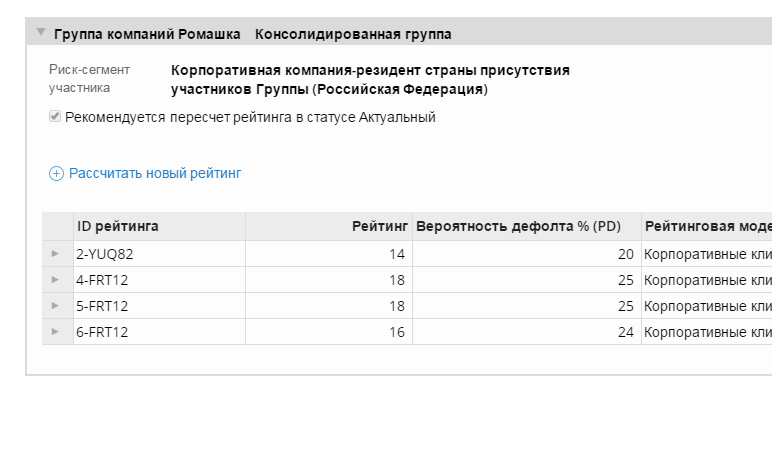The image size is (772, 452).
Task: Click the rating value 14 cell
Action: (329, 254)
